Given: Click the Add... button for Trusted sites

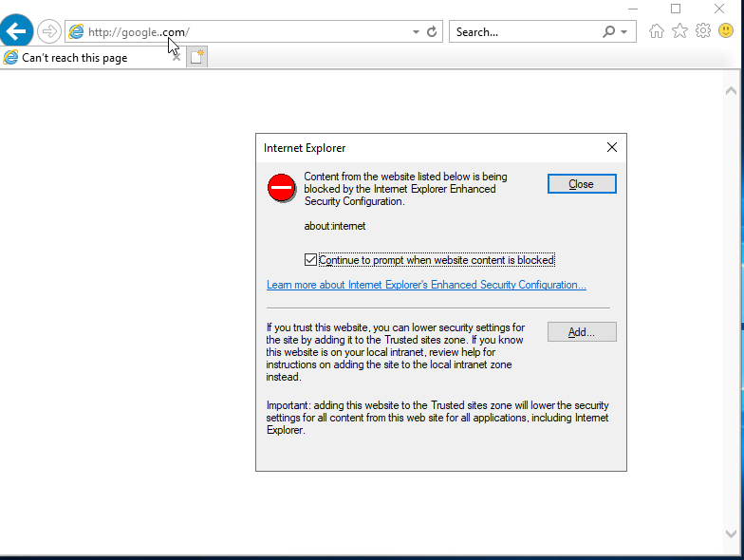Looking at the screenshot, I should click(582, 332).
